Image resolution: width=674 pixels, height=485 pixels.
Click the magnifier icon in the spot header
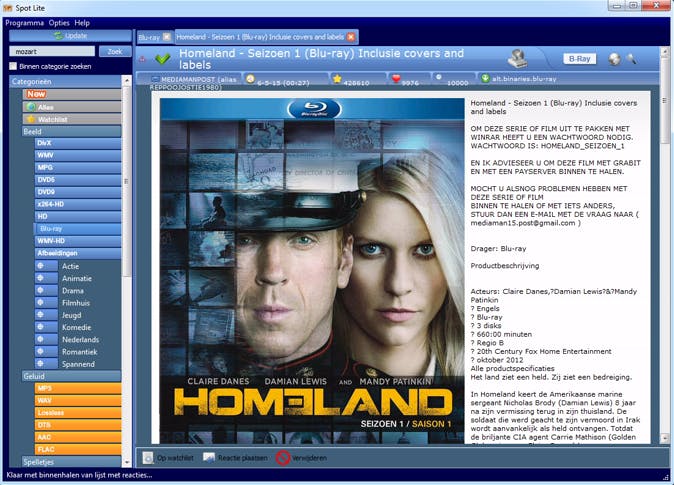pos(631,58)
